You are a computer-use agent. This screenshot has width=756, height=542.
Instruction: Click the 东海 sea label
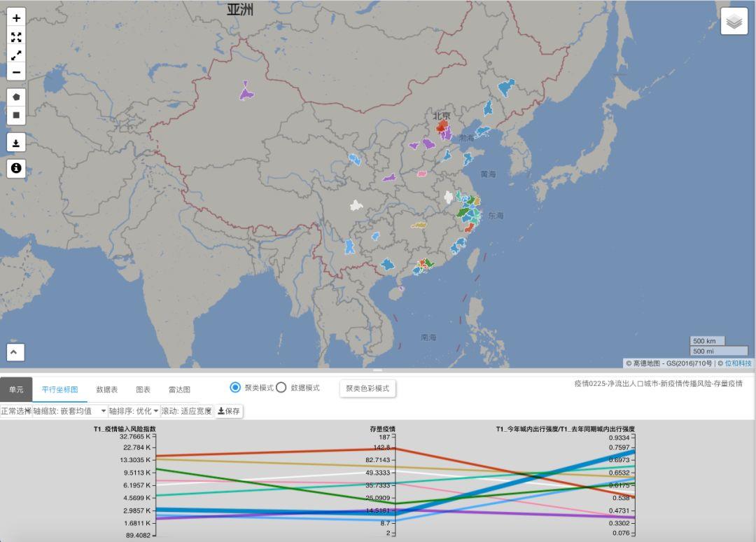click(496, 216)
